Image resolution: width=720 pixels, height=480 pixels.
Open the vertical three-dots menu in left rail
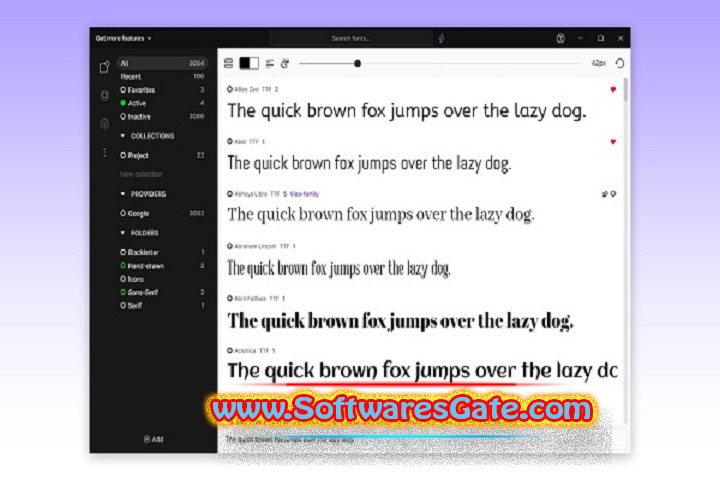(x=105, y=152)
